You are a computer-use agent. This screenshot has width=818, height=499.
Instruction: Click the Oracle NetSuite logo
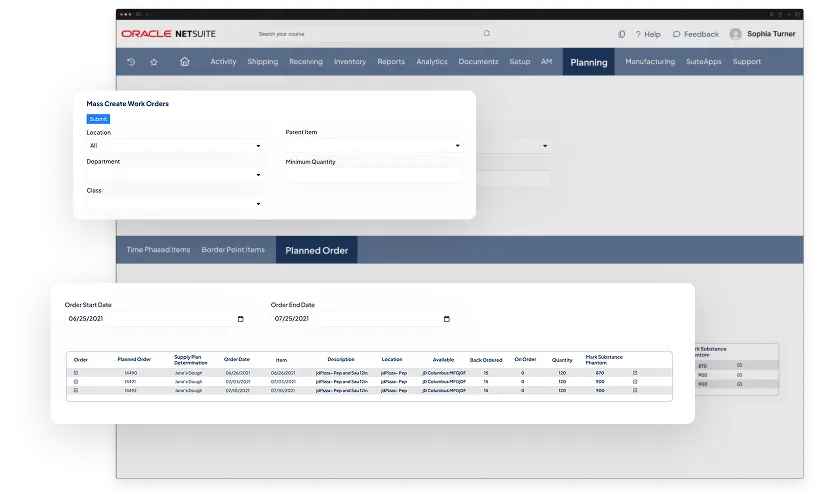[169, 33]
